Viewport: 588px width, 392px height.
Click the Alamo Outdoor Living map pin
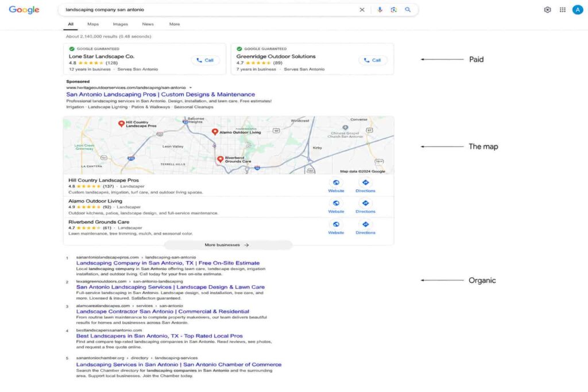215,131
